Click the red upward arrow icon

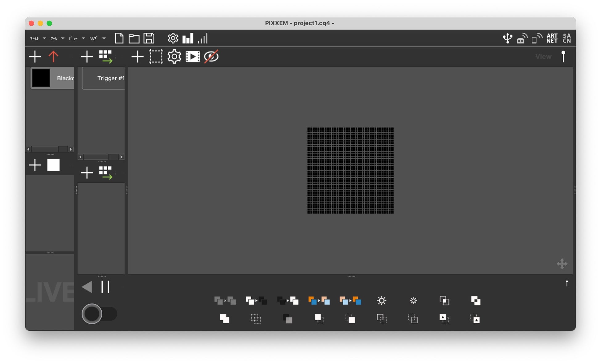53,57
